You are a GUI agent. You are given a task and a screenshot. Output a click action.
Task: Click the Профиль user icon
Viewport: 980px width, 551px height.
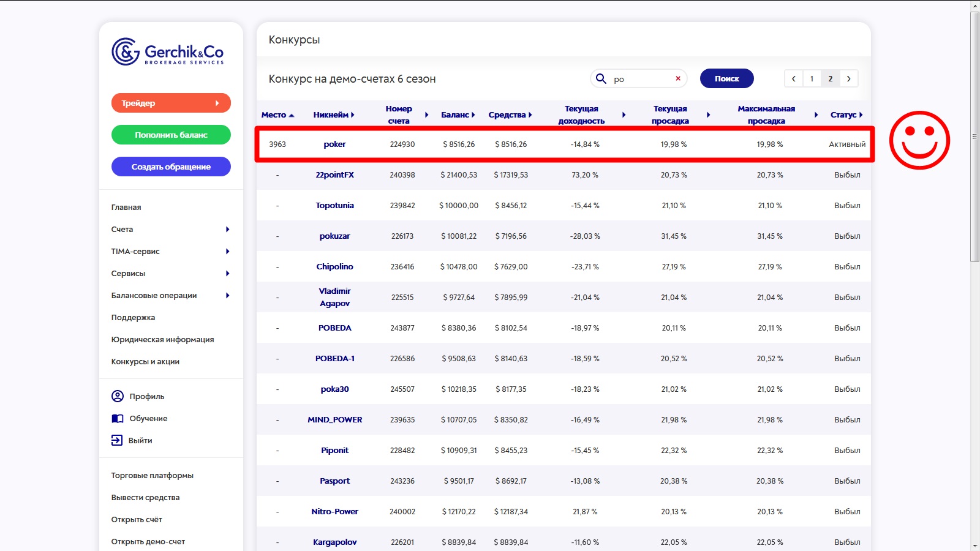pos(118,396)
